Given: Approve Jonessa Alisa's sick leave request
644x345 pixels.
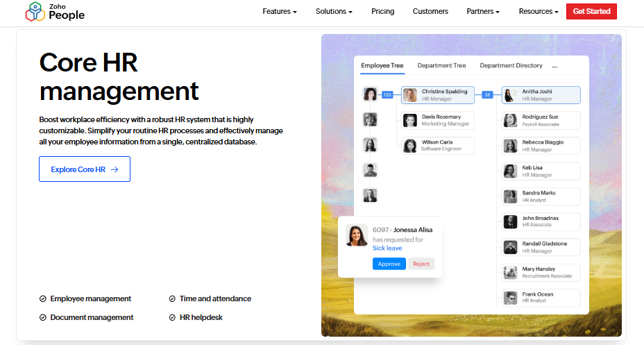Looking at the screenshot, I should (x=389, y=264).
